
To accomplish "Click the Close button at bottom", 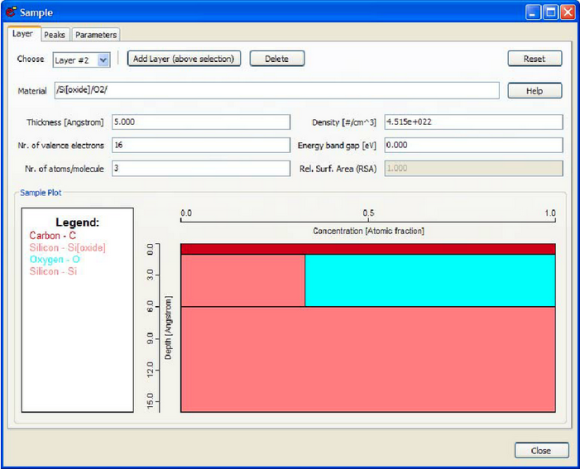I will coord(542,451).
